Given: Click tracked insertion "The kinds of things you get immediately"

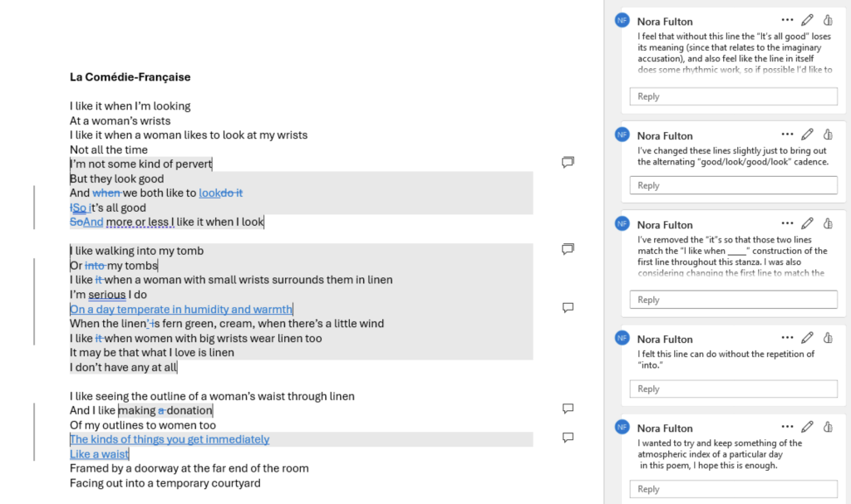Looking at the screenshot, I should pyautogui.click(x=170, y=439).
